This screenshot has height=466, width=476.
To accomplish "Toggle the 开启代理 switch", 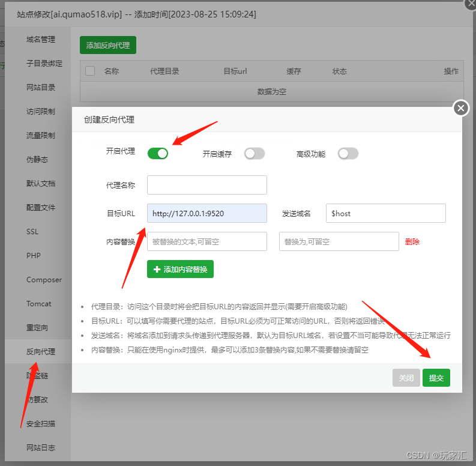I will coord(157,153).
